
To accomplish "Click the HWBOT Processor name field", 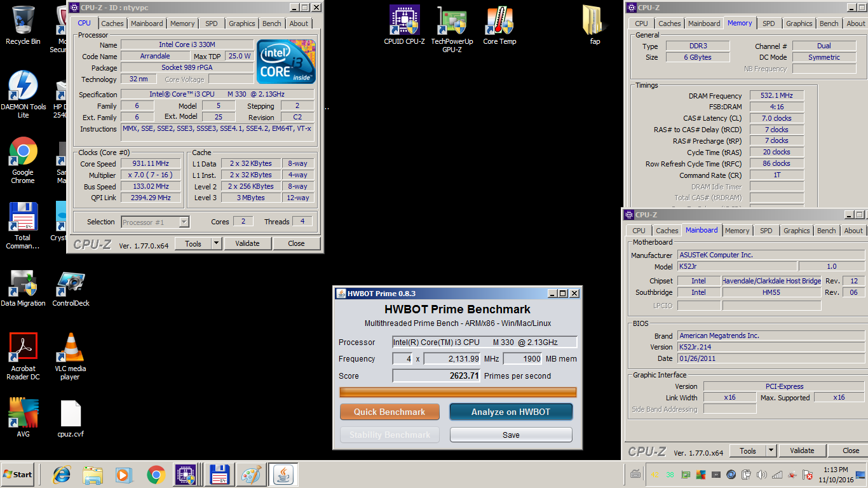I will (x=485, y=342).
